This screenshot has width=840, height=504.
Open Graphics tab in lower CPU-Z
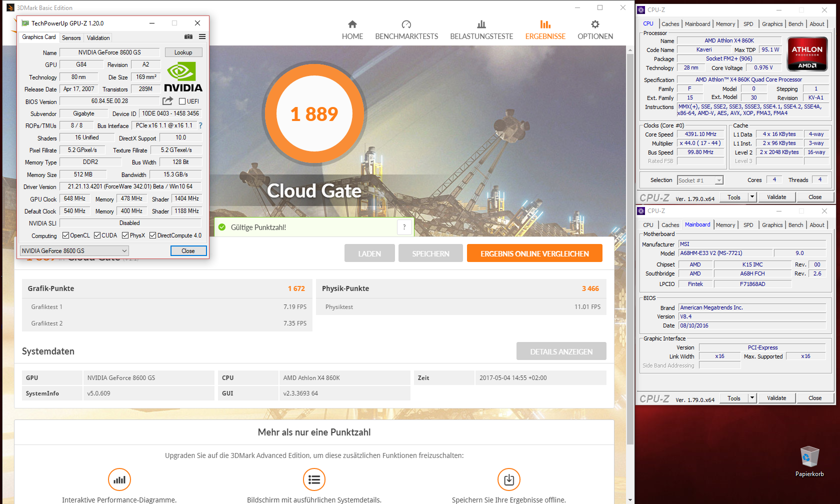tap(772, 225)
